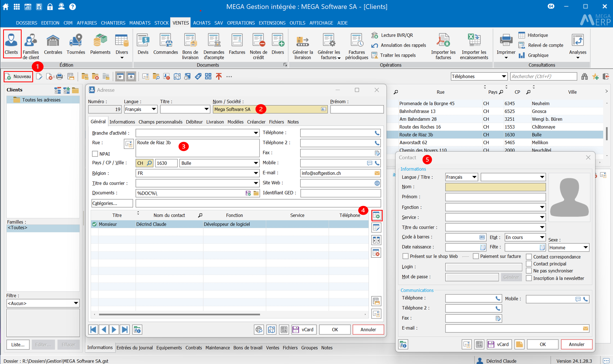The width and height of the screenshot is (613, 364).
Task: Open the Historique consultation
Action: [533, 35]
